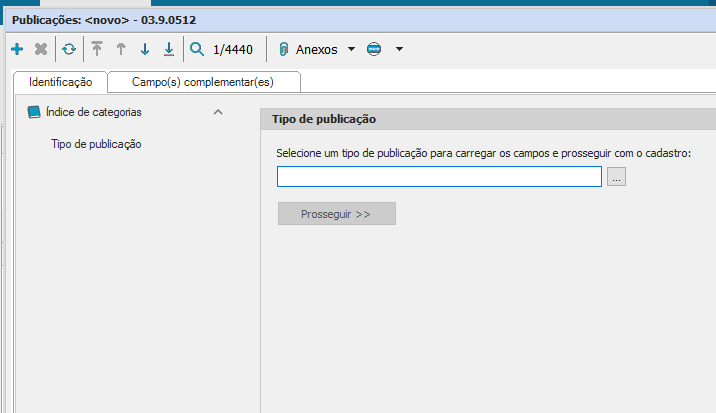The image size is (716, 413).
Task: Click the Prosseguir >> button
Action: tap(336, 214)
